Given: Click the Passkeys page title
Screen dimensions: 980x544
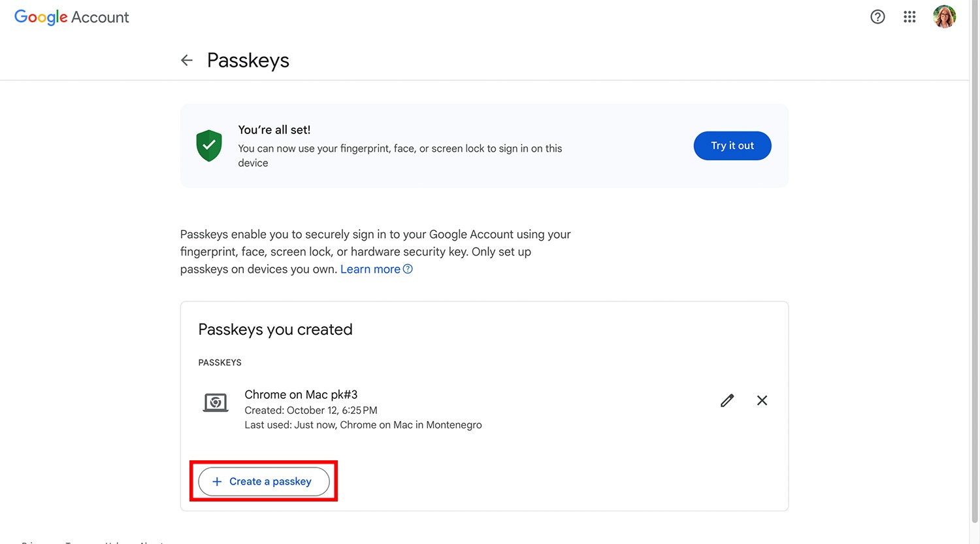Looking at the screenshot, I should (x=248, y=60).
